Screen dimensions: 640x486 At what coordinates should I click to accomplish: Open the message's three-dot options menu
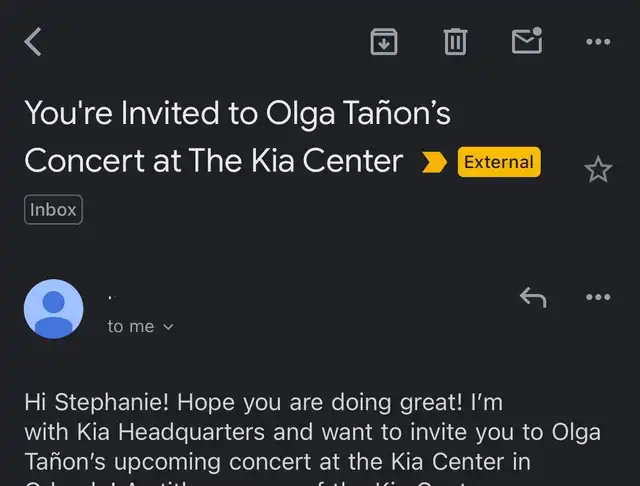coord(598,297)
